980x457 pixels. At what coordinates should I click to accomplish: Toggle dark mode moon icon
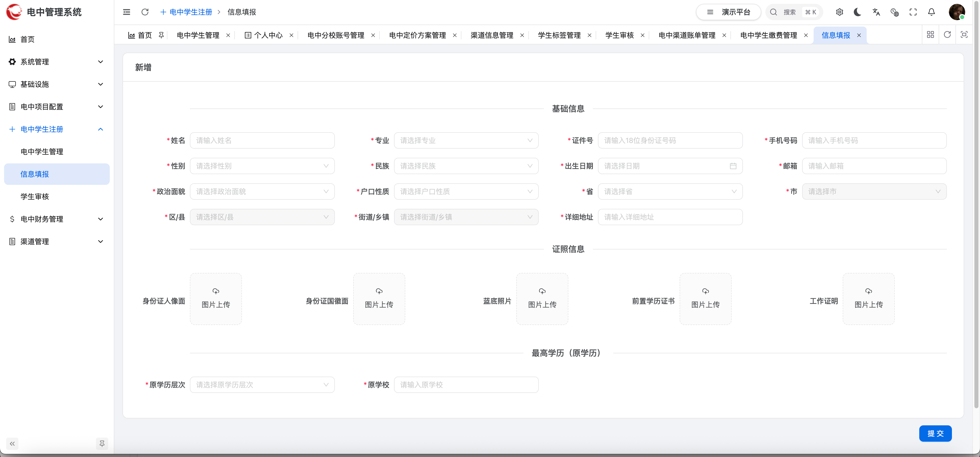pos(857,12)
